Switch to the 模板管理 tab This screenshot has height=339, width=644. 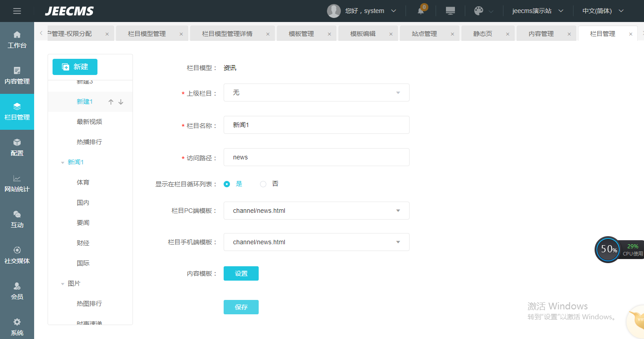click(x=301, y=34)
